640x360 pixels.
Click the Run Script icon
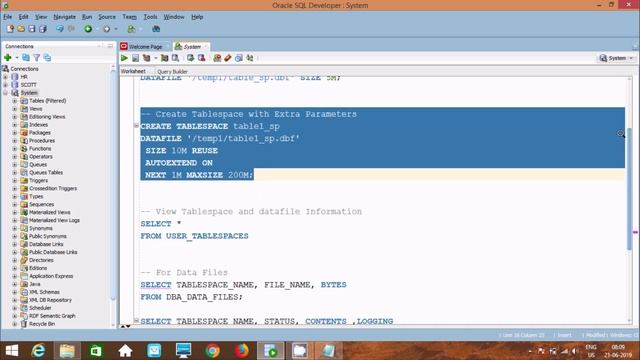coord(135,58)
